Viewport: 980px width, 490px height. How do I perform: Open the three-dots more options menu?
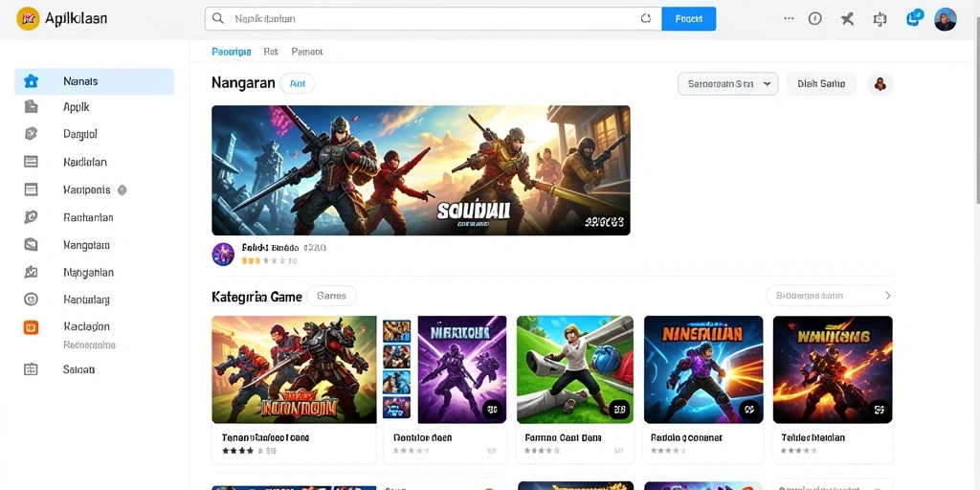pyautogui.click(x=789, y=19)
